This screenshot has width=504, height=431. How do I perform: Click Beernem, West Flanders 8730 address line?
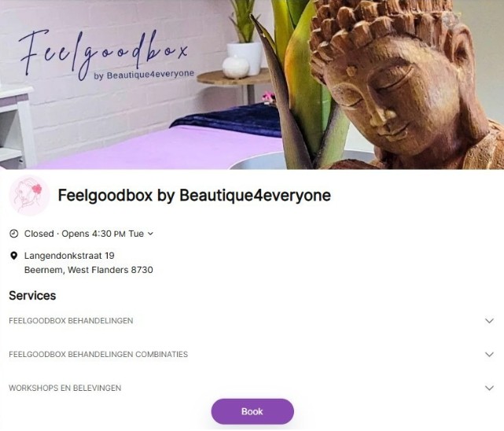(89, 270)
